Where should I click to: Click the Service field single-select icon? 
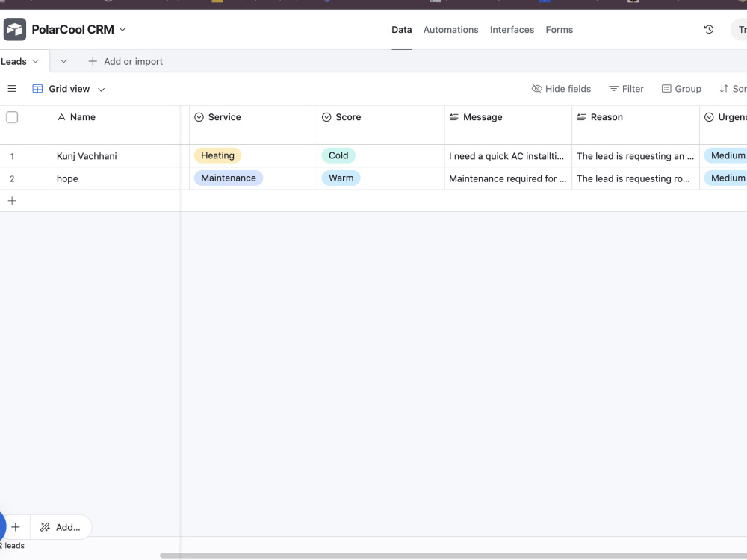pyautogui.click(x=199, y=117)
